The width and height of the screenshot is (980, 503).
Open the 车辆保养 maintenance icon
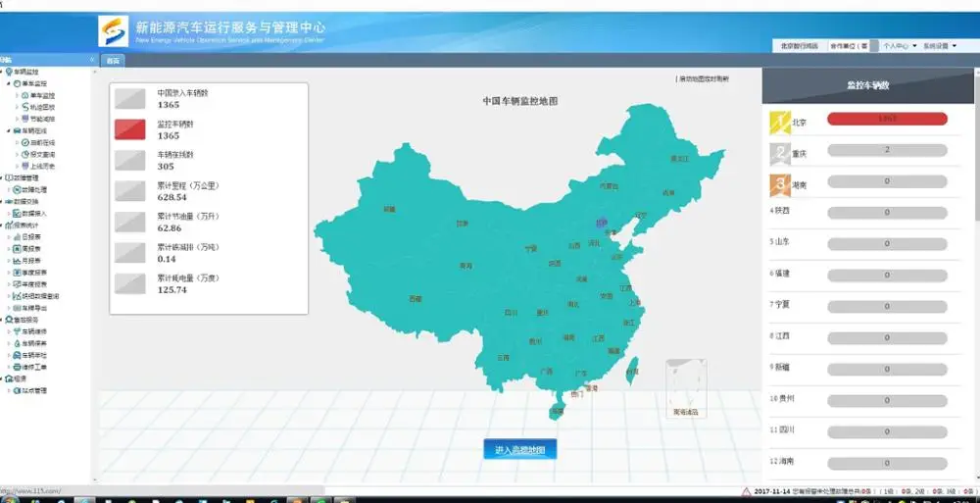[x=17, y=343]
